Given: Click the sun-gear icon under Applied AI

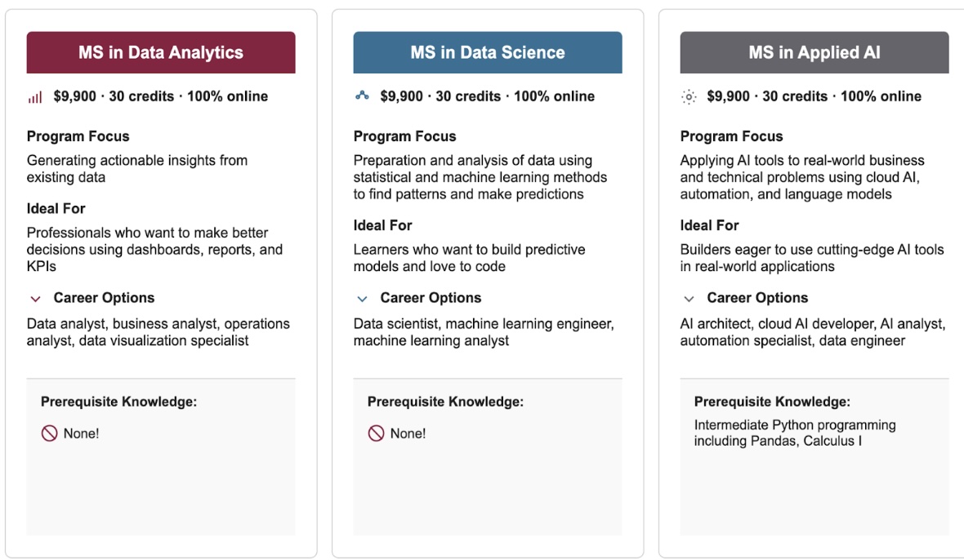Looking at the screenshot, I should (x=689, y=97).
